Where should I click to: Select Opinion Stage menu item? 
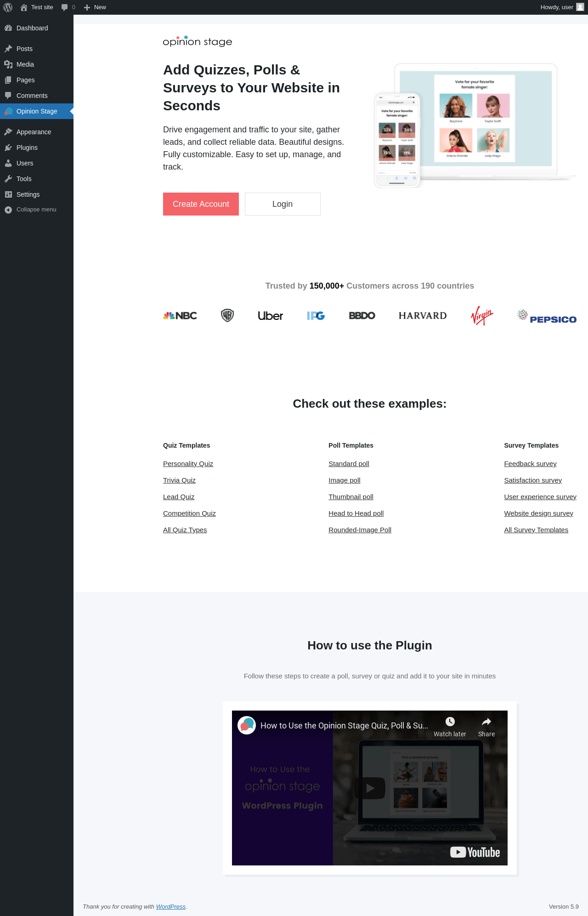37,111
